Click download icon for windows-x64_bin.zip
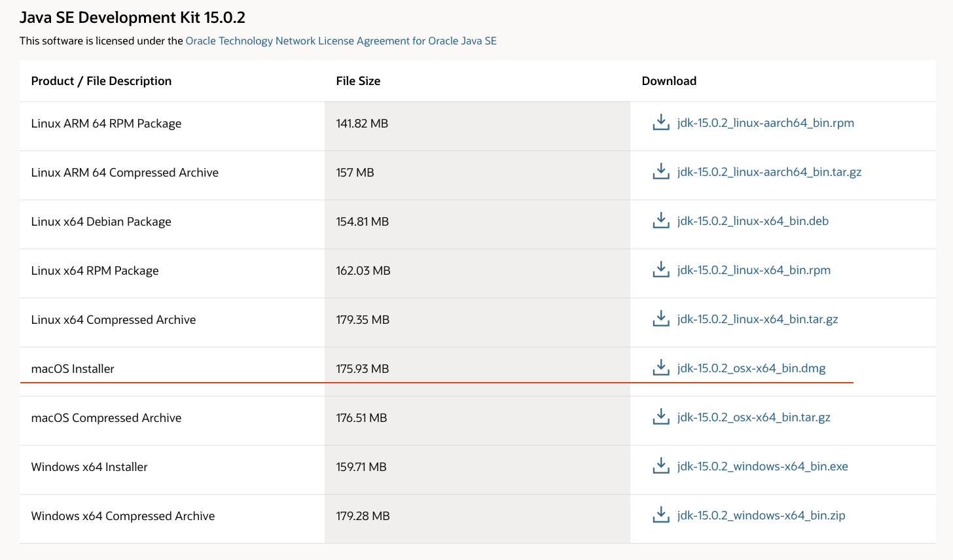This screenshot has height=560, width=953. (x=661, y=515)
